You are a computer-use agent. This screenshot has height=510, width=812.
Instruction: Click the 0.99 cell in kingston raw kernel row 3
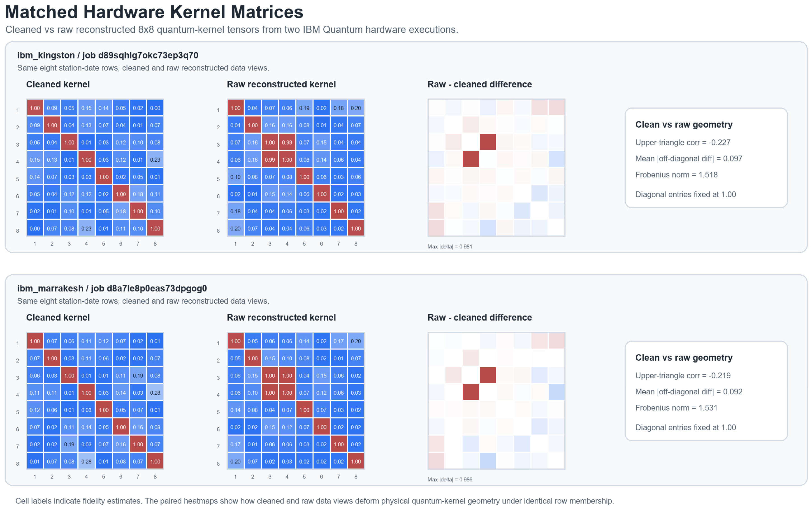coord(287,142)
